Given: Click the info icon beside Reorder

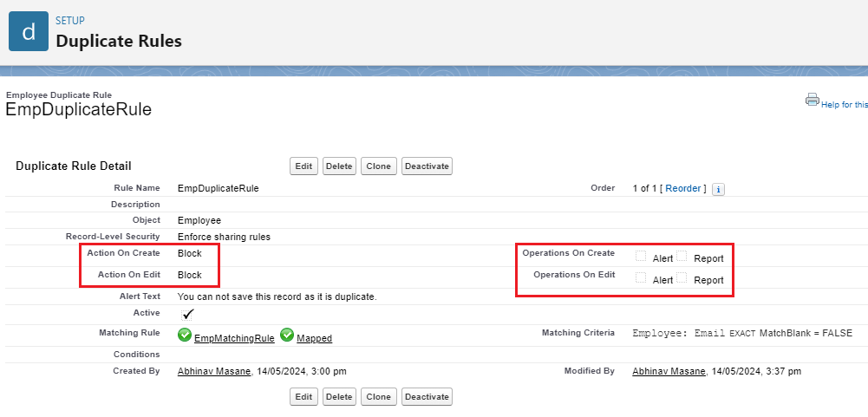Looking at the screenshot, I should (718, 189).
